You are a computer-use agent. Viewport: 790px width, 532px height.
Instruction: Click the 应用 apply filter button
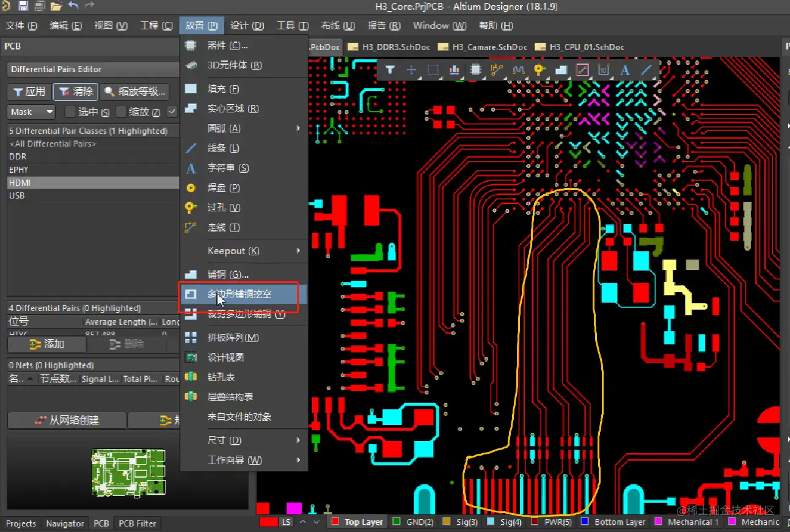pyautogui.click(x=29, y=92)
